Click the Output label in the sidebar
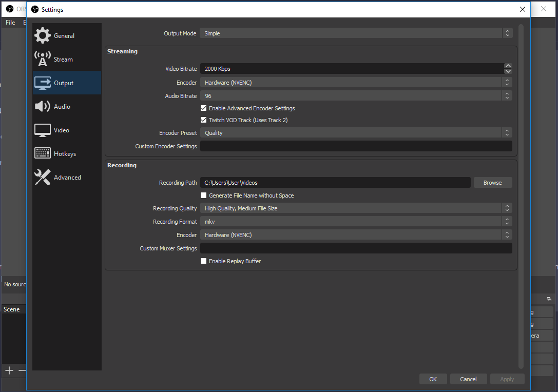The width and height of the screenshot is (558, 392). (x=64, y=83)
